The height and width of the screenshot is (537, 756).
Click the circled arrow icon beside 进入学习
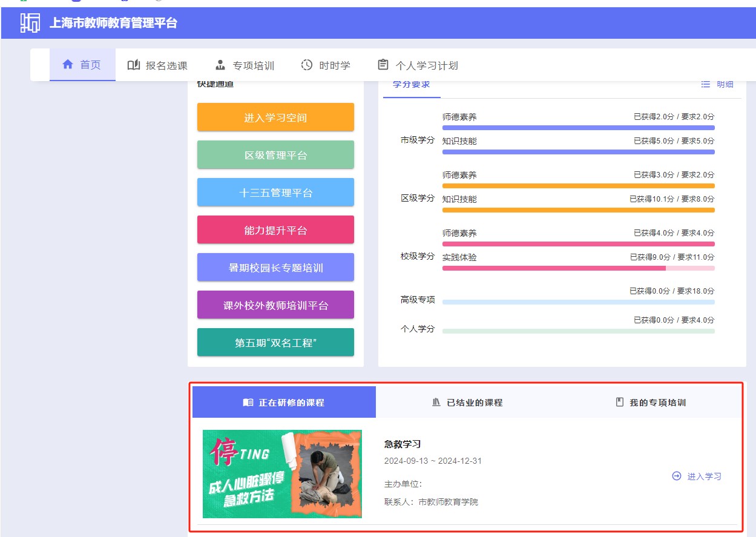(677, 476)
